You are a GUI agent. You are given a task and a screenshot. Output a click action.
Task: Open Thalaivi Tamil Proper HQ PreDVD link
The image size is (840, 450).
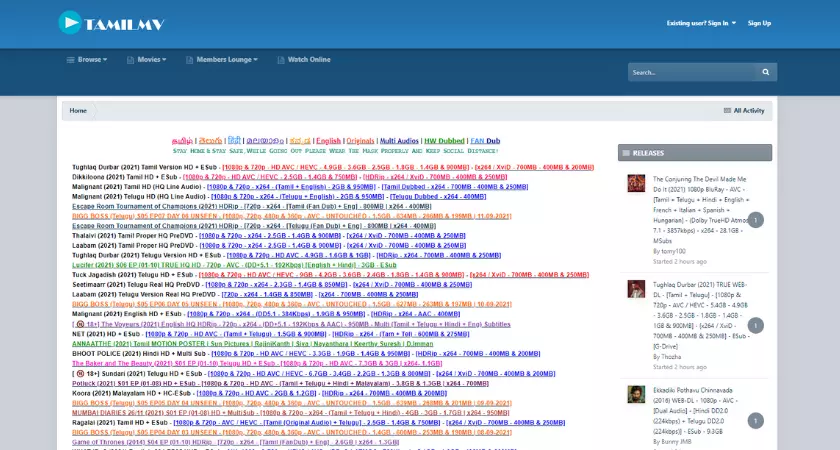click(x=270, y=236)
